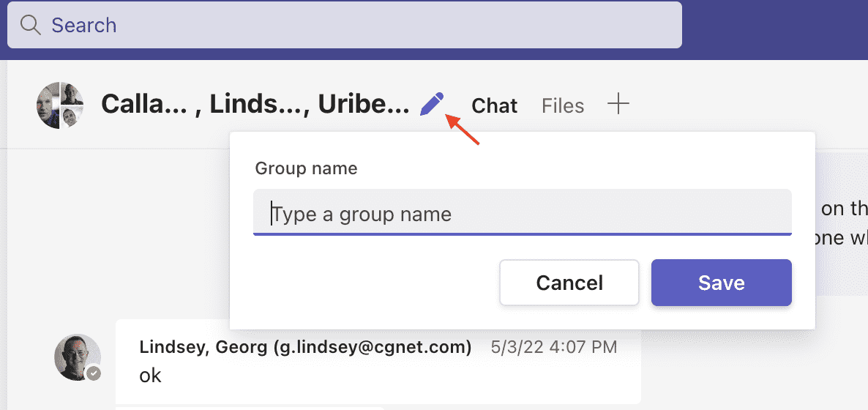This screenshot has height=410, width=868.
Task: Click the purple title bar right of Search
Action: pos(774,26)
